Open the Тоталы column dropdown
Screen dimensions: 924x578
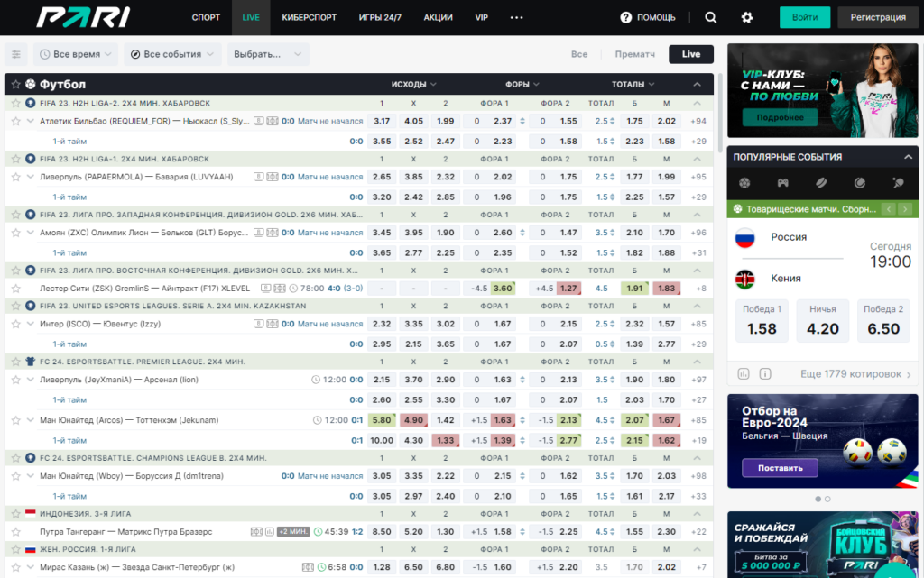[633, 84]
